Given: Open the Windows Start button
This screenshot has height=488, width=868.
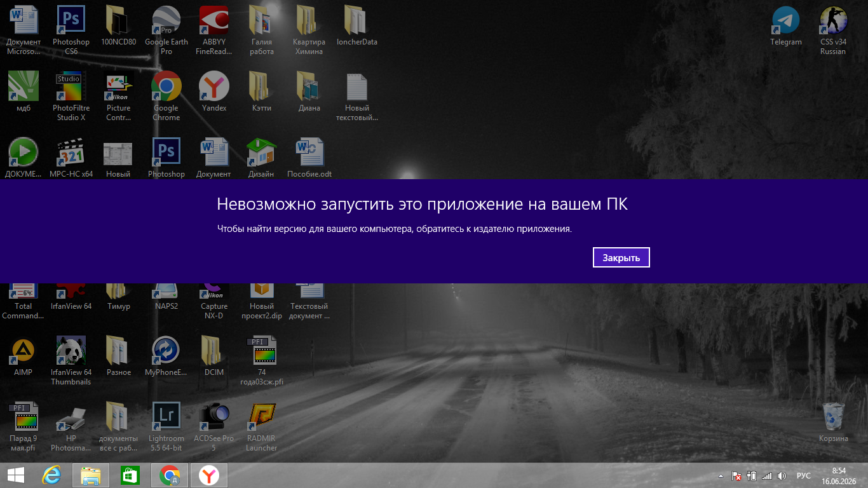Looking at the screenshot, I should [16, 475].
